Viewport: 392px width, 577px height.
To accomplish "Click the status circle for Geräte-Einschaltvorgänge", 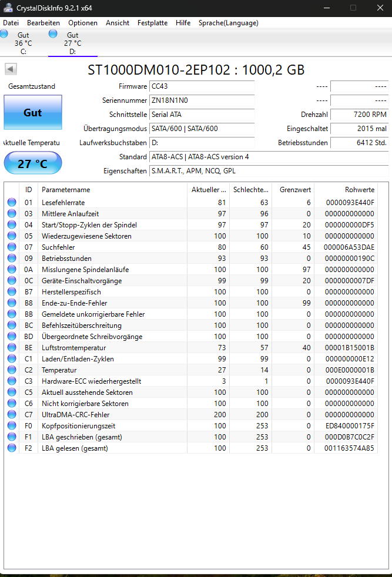I will pyautogui.click(x=12, y=280).
